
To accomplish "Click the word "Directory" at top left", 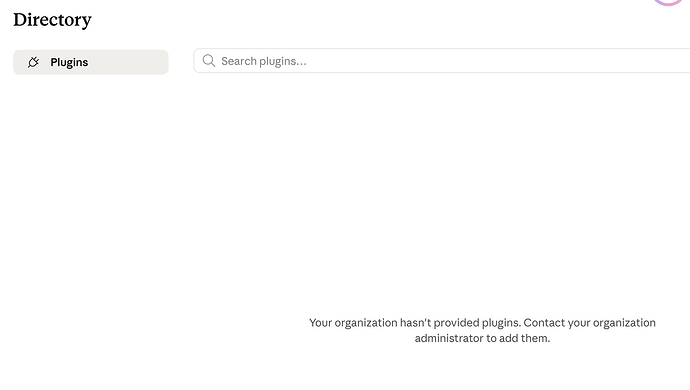I will click(52, 20).
